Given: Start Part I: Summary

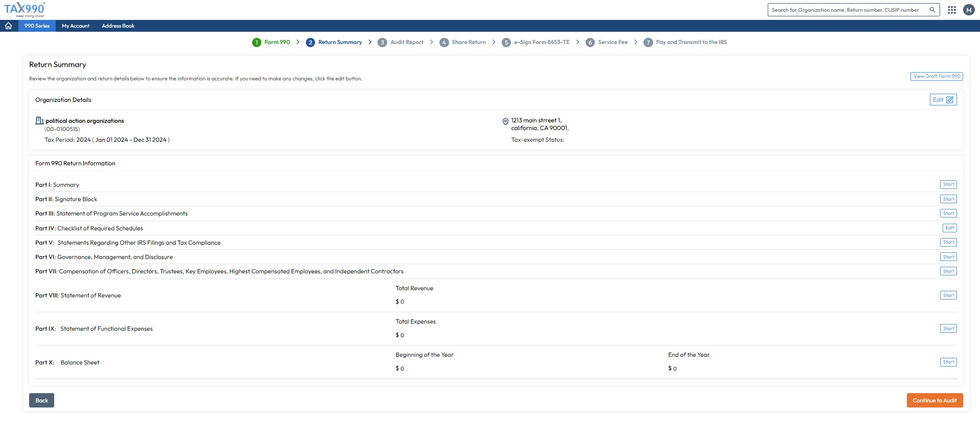Looking at the screenshot, I should coord(948,184).
